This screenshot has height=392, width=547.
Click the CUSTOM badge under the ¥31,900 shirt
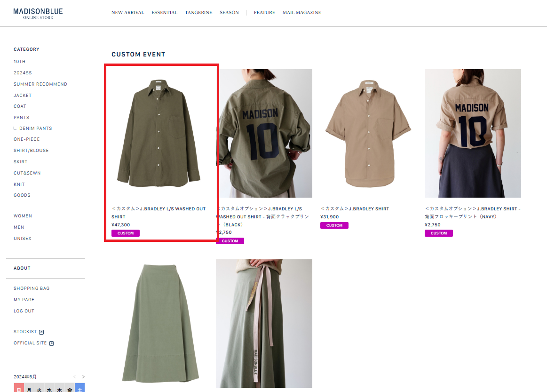click(x=334, y=225)
